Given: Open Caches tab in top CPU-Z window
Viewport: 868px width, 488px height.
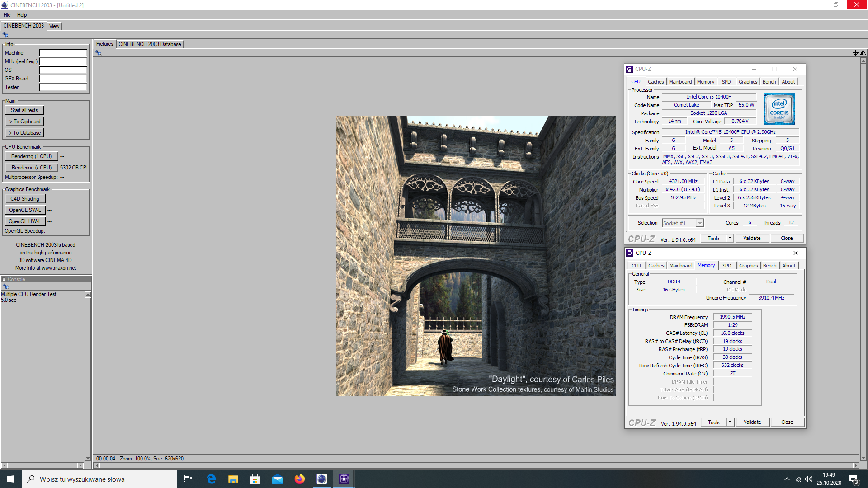Looking at the screenshot, I should point(656,82).
